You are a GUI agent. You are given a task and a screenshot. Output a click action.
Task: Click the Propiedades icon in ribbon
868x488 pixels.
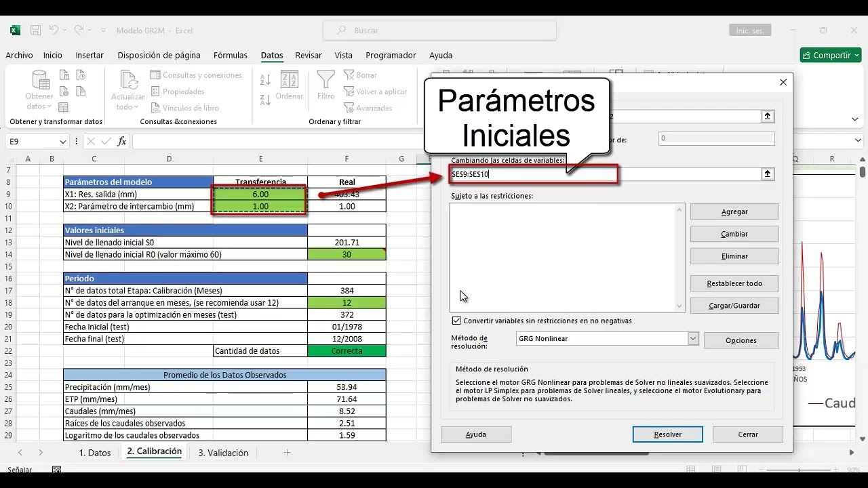[155, 91]
